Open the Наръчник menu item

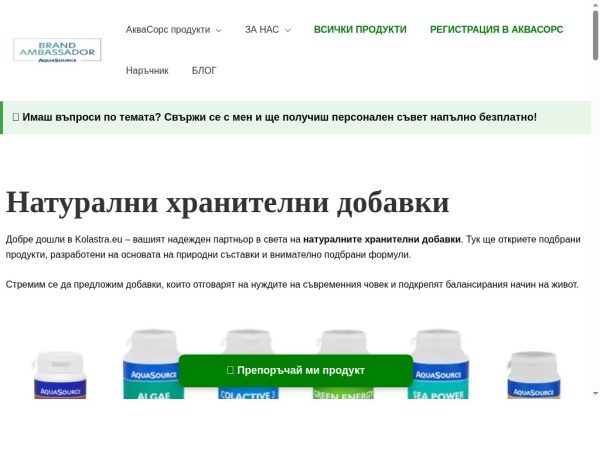147,71
